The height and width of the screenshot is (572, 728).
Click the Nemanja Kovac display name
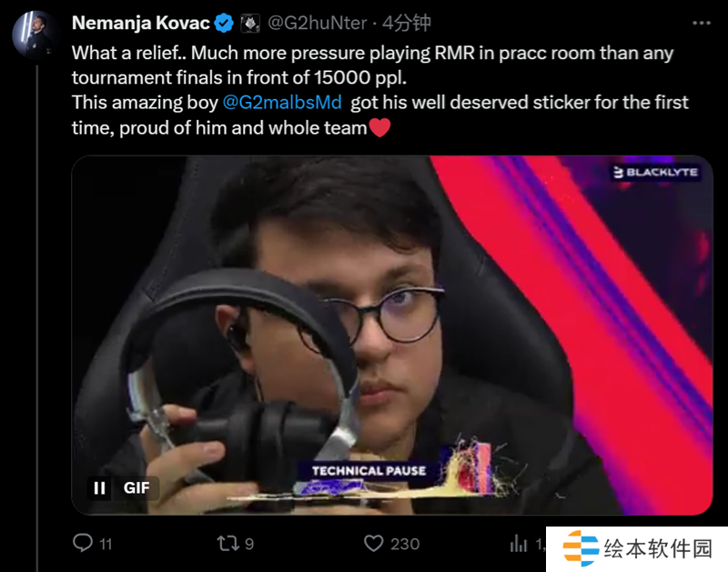[x=141, y=23]
